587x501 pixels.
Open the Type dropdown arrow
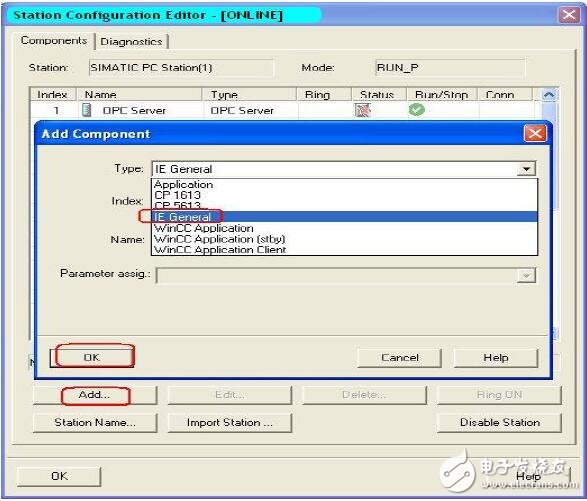click(x=526, y=169)
